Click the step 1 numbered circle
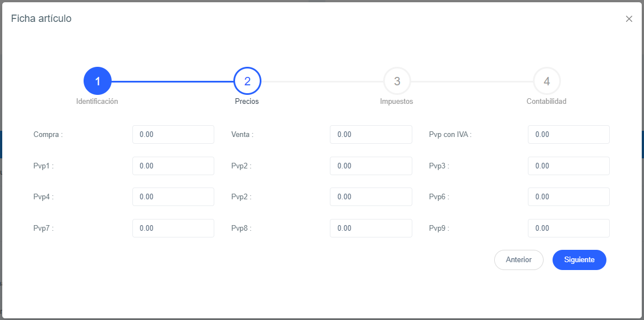Viewport: 644px width, 320px height. [98, 81]
